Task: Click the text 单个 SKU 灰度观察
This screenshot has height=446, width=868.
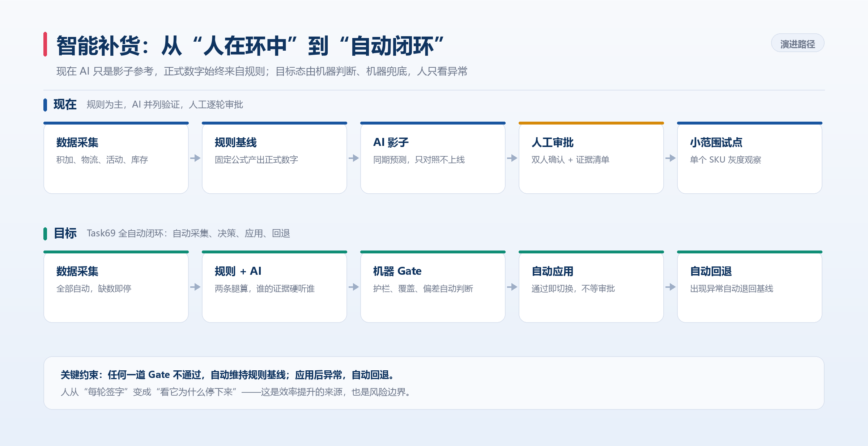Action: coord(726,160)
